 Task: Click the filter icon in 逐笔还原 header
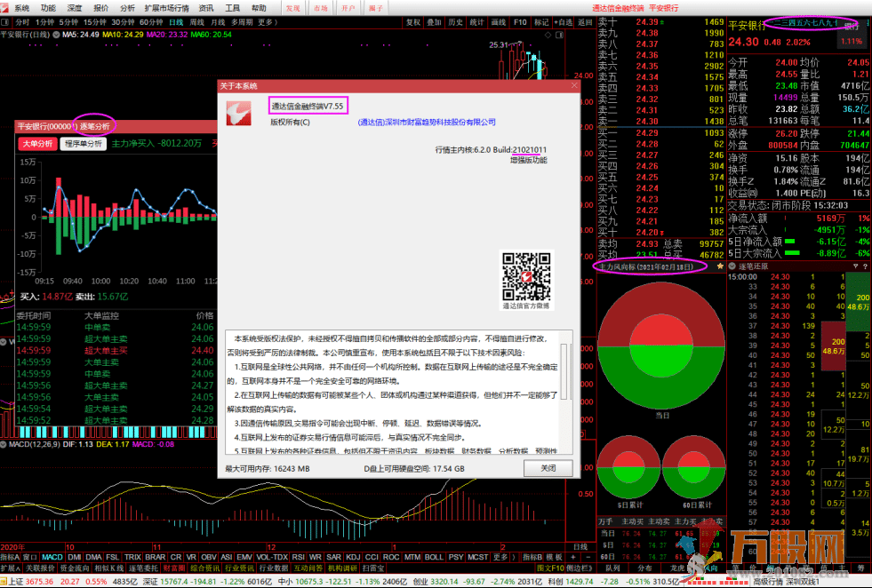coord(855,266)
